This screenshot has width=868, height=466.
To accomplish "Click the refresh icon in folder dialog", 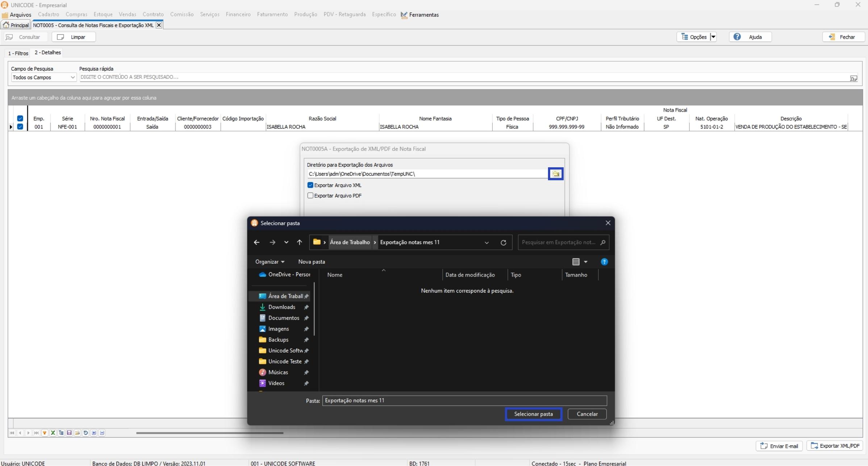I will [503, 242].
